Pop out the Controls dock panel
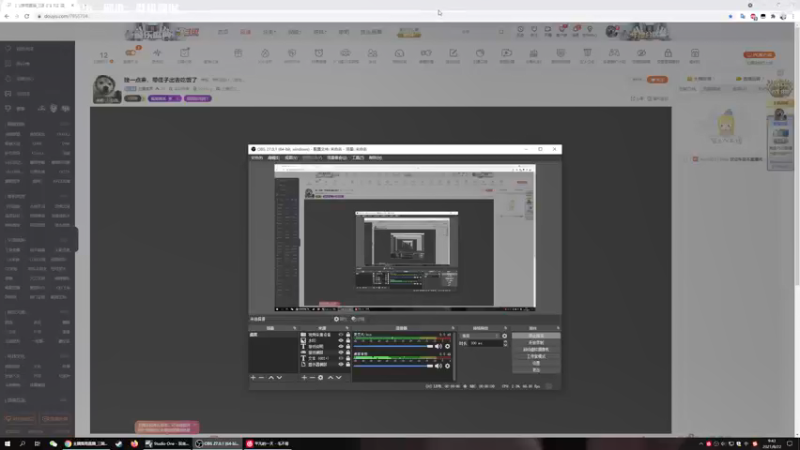This screenshot has height=450, width=800. [x=558, y=328]
